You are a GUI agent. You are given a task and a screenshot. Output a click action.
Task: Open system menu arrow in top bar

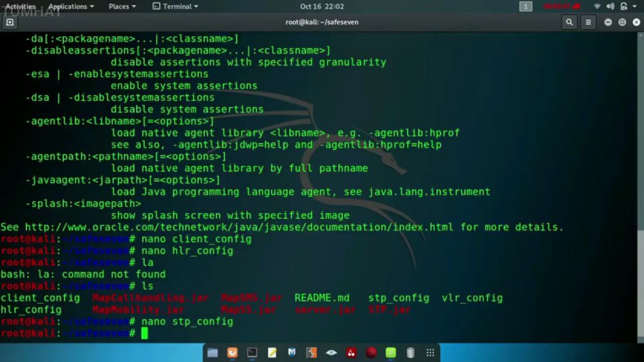tap(634, 6)
